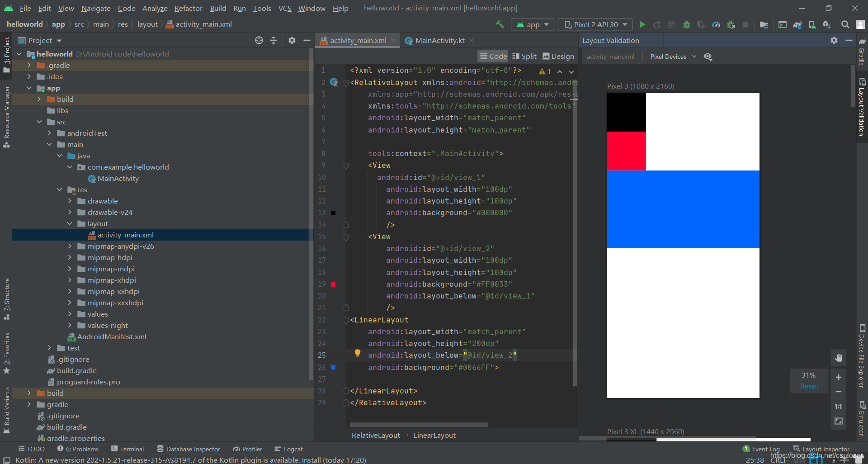Select opened file target icon in Project panel

click(x=259, y=40)
